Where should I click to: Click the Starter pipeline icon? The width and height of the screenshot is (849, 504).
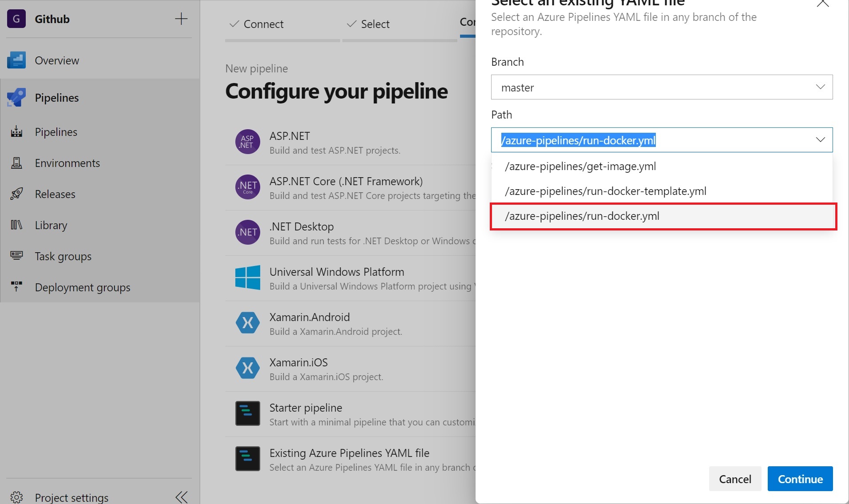pyautogui.click(x=247, y=413)
